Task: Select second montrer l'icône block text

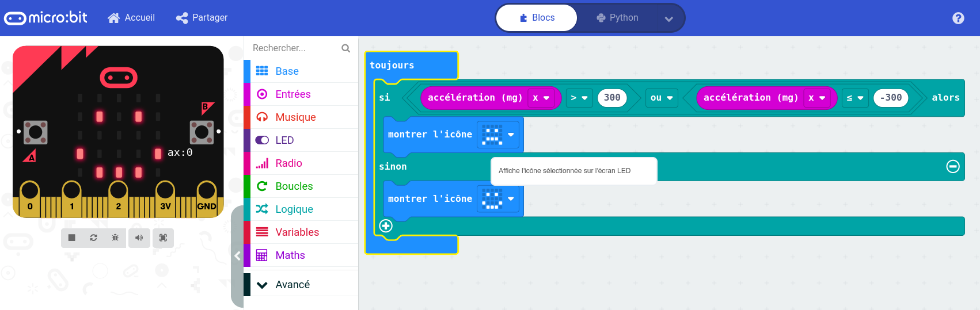Action: (x=430, y=199)
